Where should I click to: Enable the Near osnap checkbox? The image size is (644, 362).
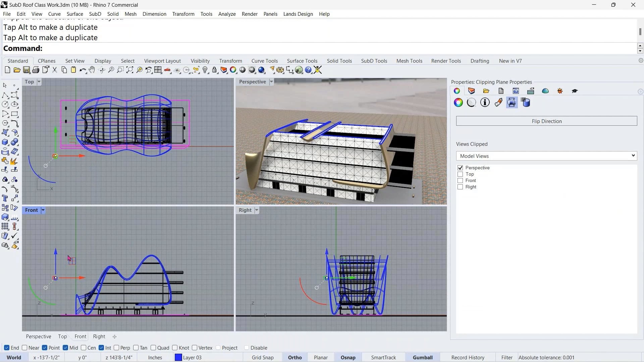[24, 348]
